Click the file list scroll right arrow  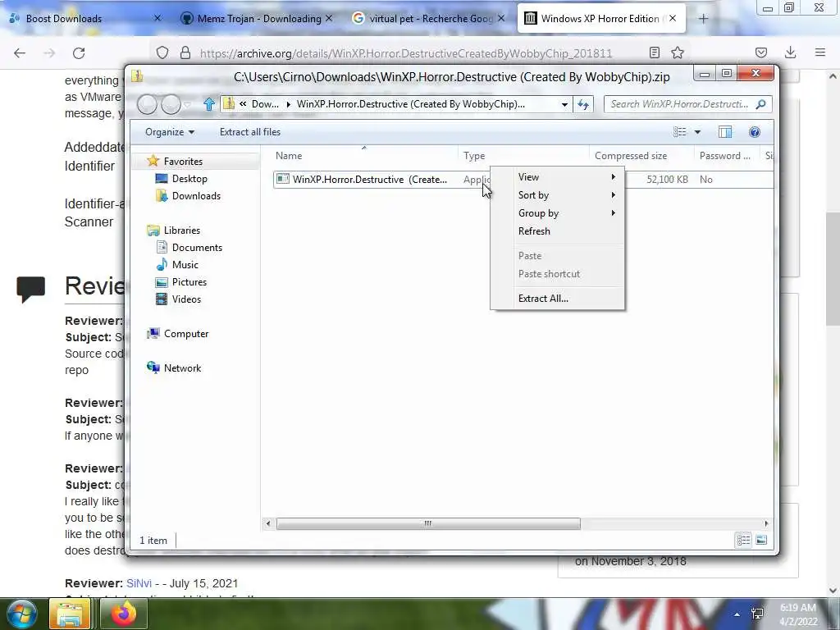(x=766, y=523)
